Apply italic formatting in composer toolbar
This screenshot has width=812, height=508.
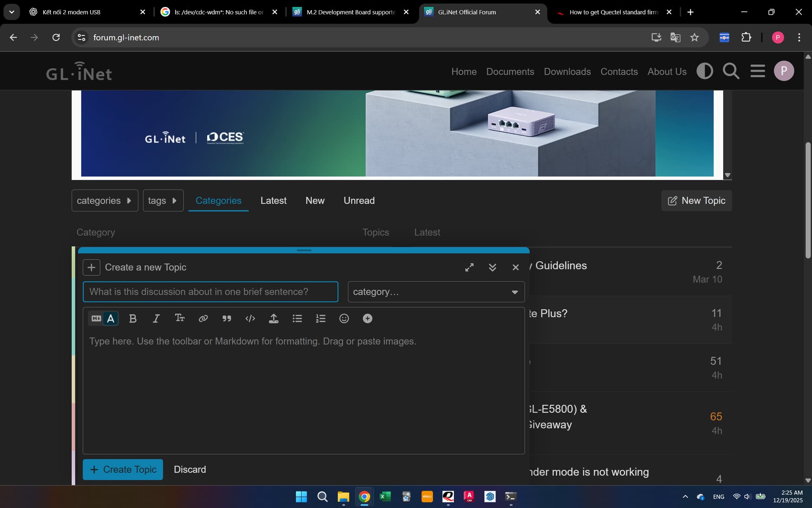[156, 319]
